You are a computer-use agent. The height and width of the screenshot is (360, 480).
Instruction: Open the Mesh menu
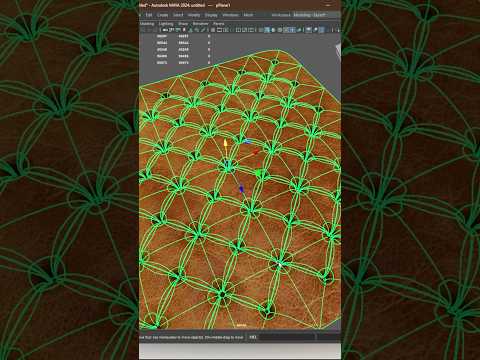(248, 15)
